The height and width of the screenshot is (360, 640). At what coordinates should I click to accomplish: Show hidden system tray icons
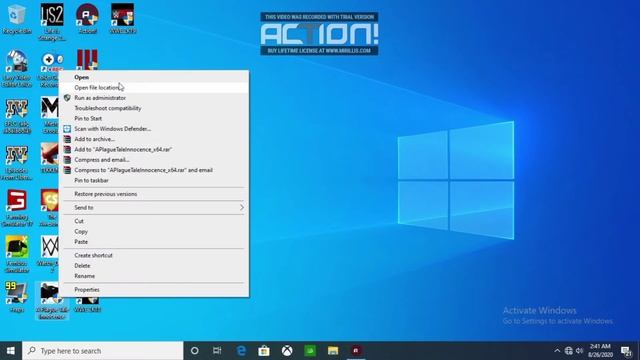(x=557, y=351)
